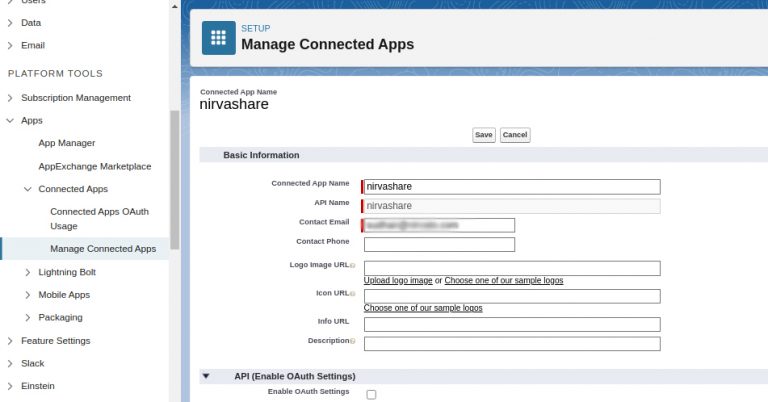768x402 pixels.
Task: Expand the Slack section chevron
Action: [x=10, y=363]
